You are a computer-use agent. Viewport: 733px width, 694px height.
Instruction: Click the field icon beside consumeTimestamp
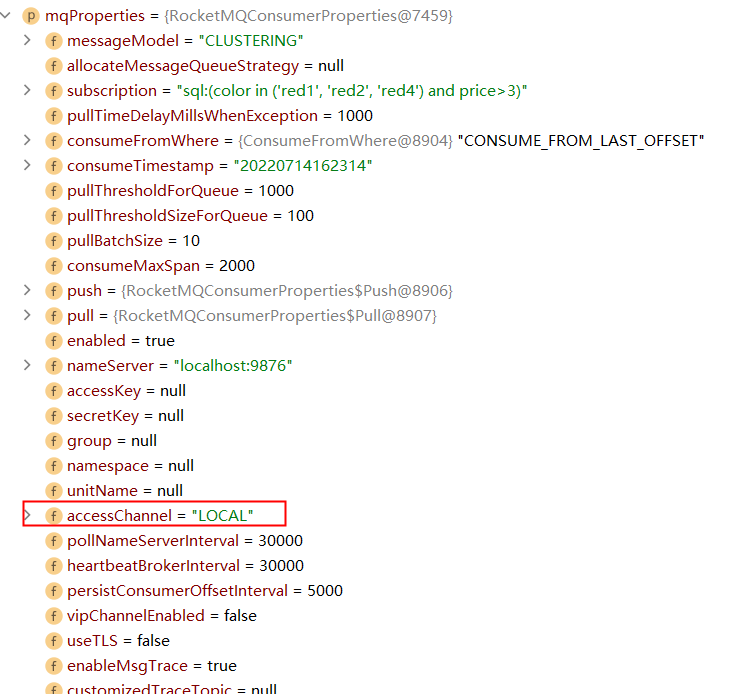click(x=54, y=166)
